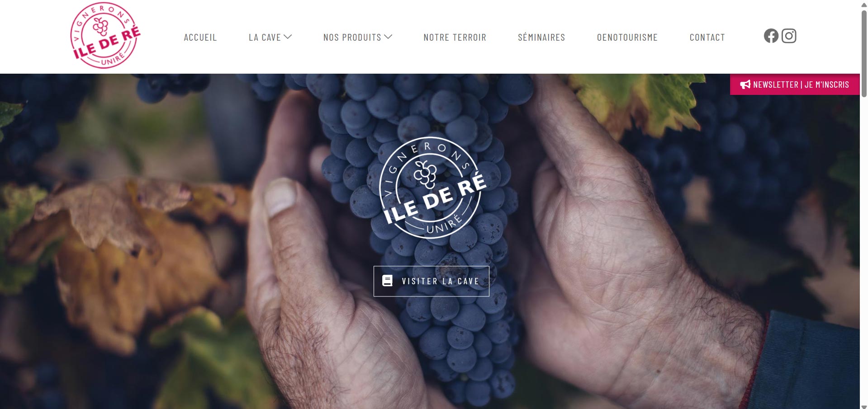
Task: Expand the Nos Produits chevron arrow
Action: pos(388,37)
